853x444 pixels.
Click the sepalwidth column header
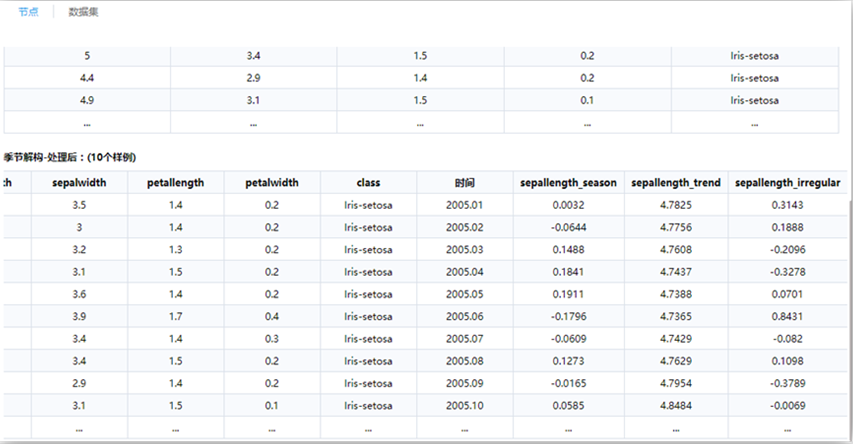[x=79, y=183]
